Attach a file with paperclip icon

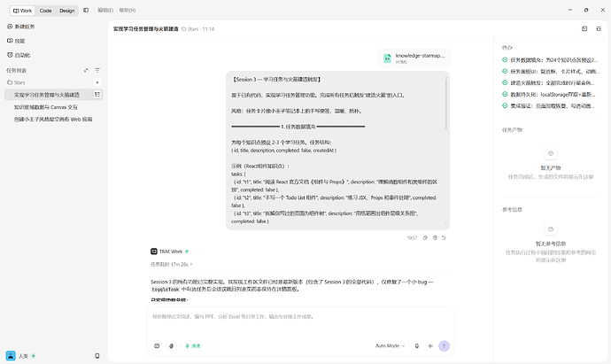coord(171,345)
